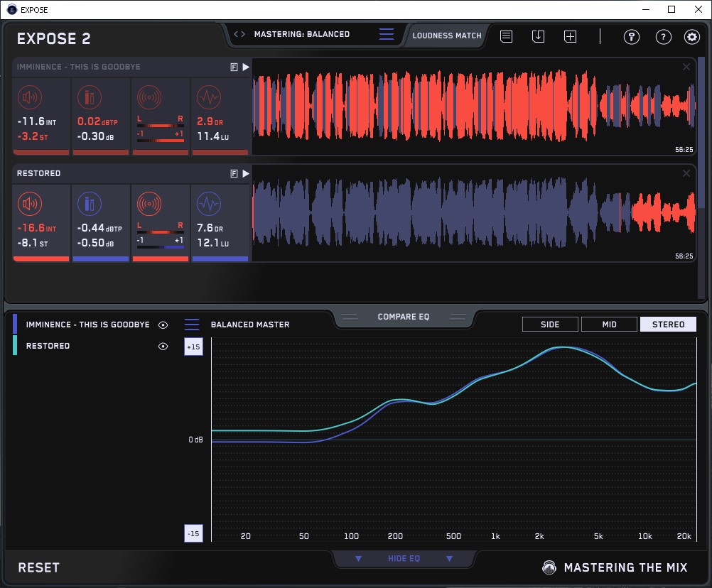
Task: Click the preset previous/next arrows
Action: point(239,34)
